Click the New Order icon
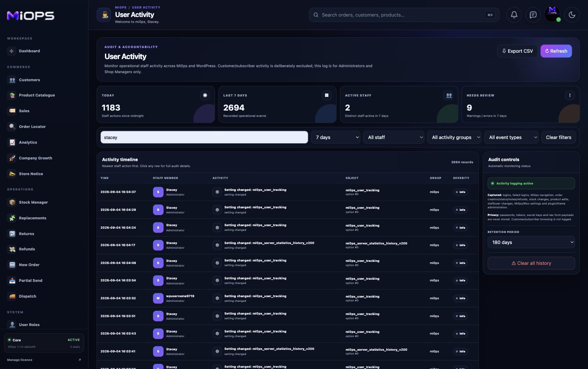The image size is (588, 369). coord(12,265)
